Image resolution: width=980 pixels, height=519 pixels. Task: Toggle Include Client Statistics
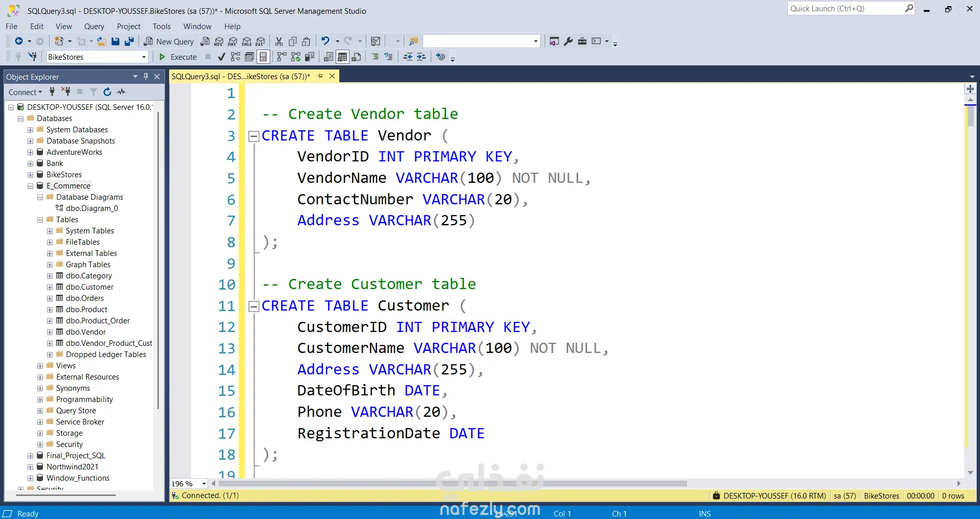[309, 57]
